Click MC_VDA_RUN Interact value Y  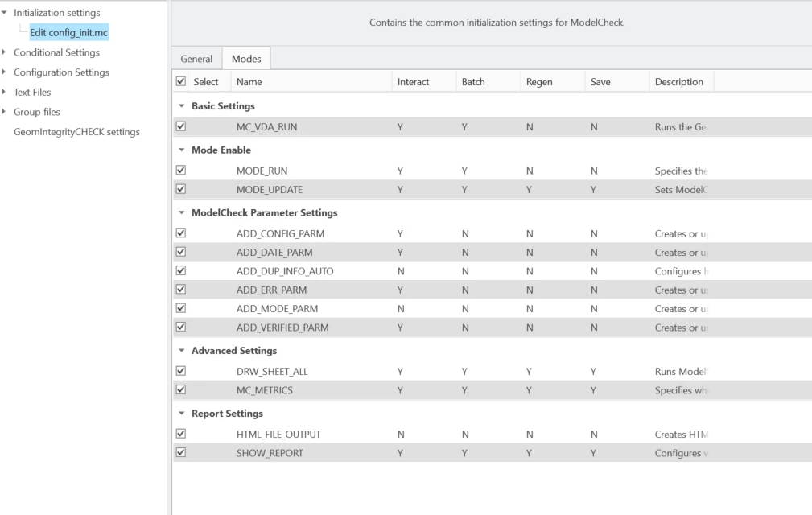point(400,127)
